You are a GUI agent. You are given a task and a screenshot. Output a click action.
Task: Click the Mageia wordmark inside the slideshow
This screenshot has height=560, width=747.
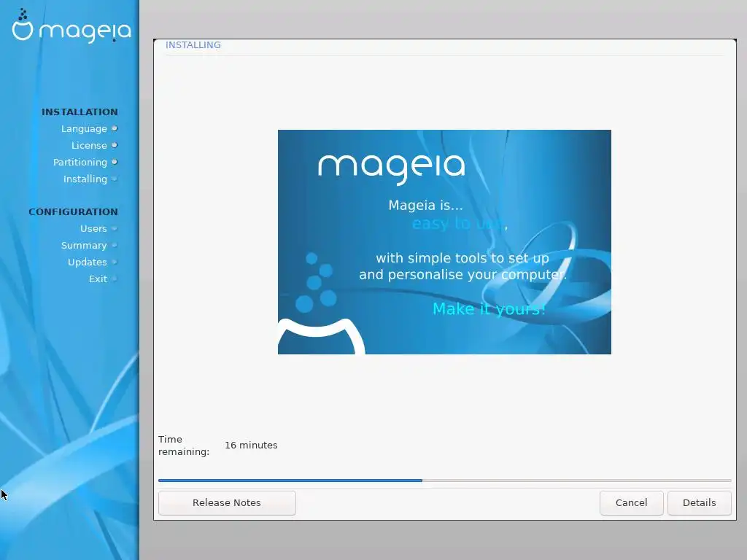point(391,168)
